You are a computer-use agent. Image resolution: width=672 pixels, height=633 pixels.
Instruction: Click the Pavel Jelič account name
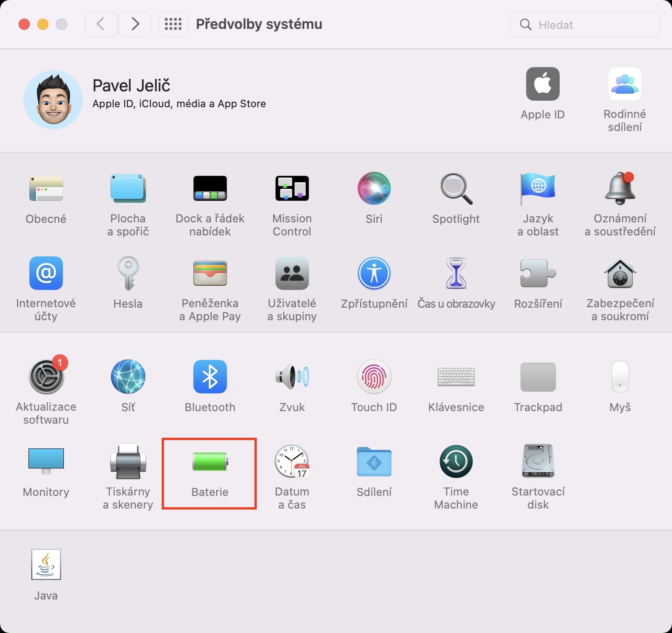[x=131, y=85]
